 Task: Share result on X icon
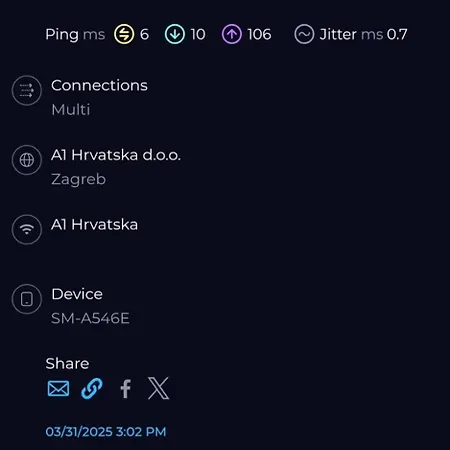[x=158, y=388]
